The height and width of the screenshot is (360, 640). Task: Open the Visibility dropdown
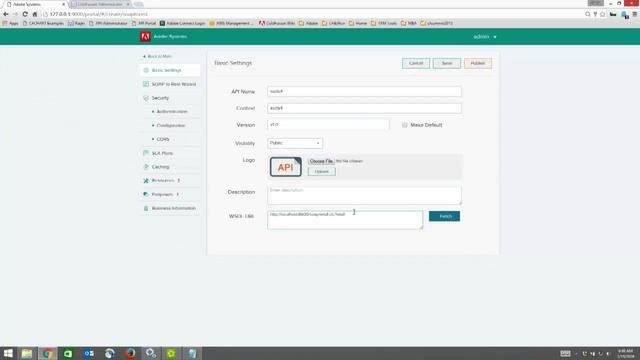point(295,143)
